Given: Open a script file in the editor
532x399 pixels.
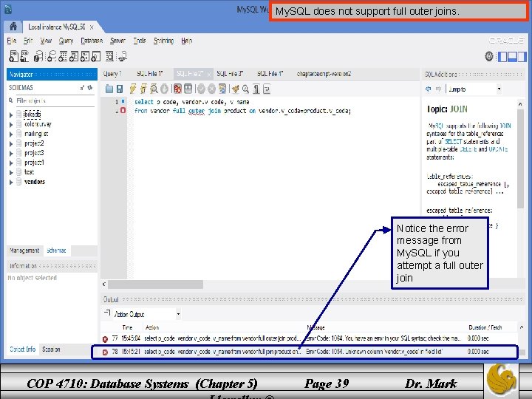Looking at the screenshot, I should tap(109, 89).
